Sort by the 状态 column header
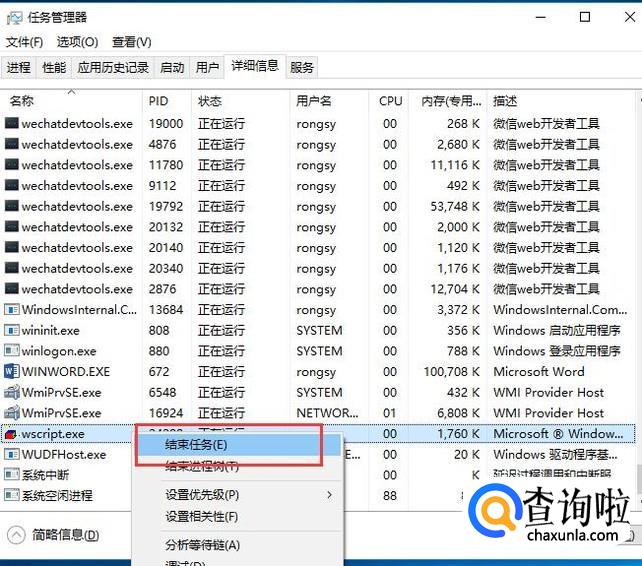The image size is (642, 566). (240, 101)
